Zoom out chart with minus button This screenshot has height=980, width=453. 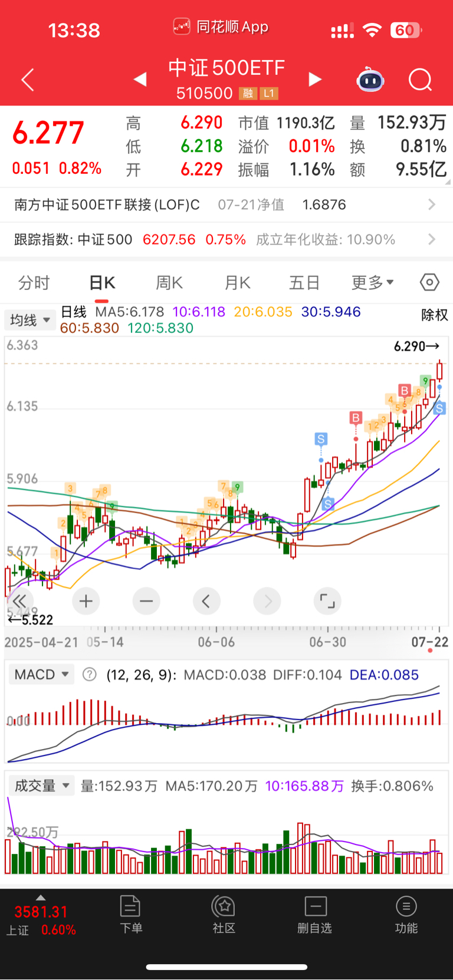(146, 601)
